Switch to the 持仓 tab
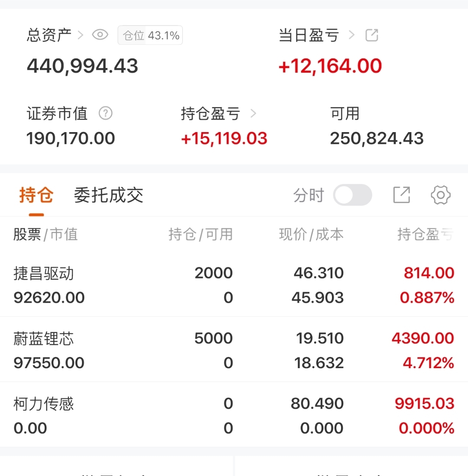The width and height of the screenshot is (468, 476). (36, 195)
